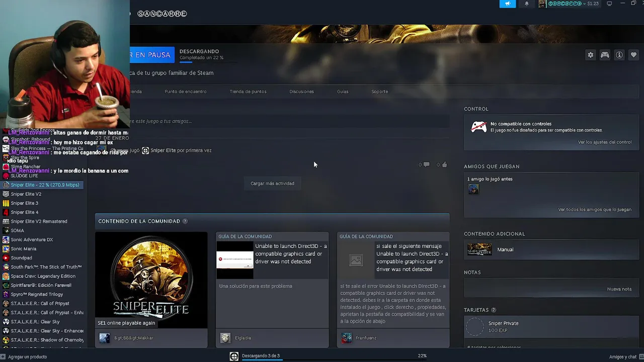This screenshot has width=644, height=362.
Task: Open Ver los ajustes del control link
Action: [x=604, y=142]
